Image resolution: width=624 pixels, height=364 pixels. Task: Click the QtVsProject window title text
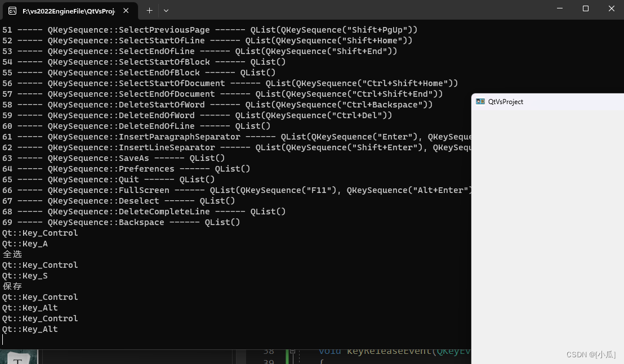click(505, 102)
